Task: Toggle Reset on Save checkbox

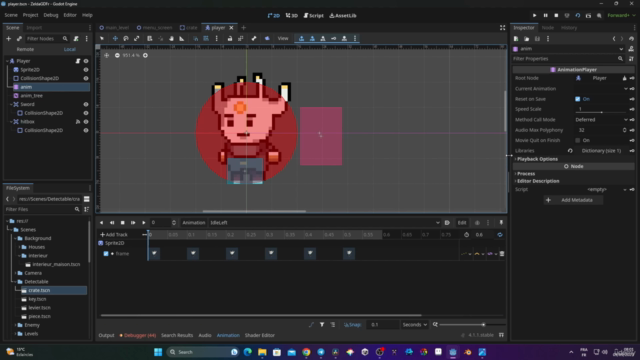Action: click(578, 99)
